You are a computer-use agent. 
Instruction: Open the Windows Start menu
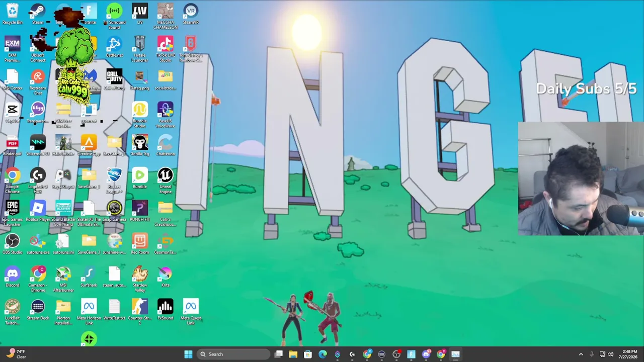188,354
